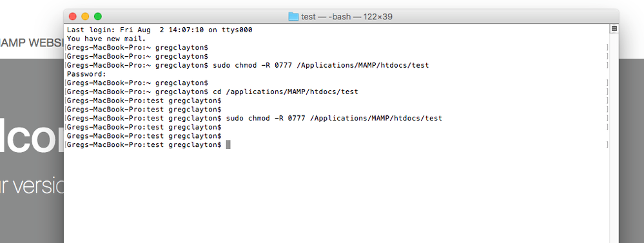The height and width of the screenshot is (243, 644).
Task: Close the Terminal window with red button
Action: click(x=73, y=16)
